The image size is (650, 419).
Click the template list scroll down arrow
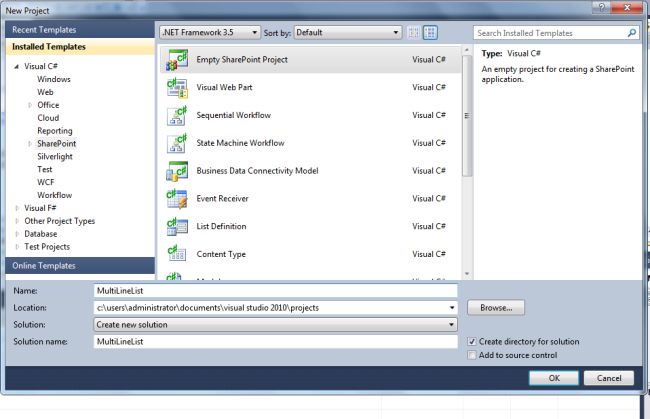[x=467, y=274]
